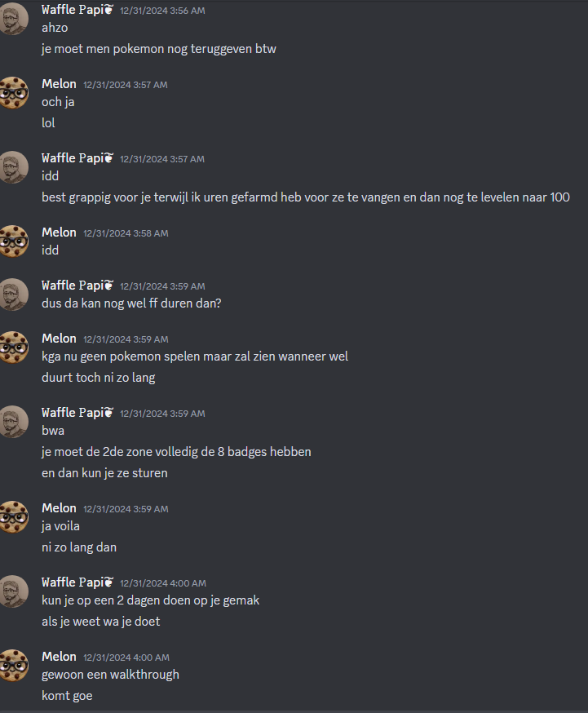Click the Waffle Papi username above "ahzo"
This screenshot has width=588, height=713.
pos(73,10)
